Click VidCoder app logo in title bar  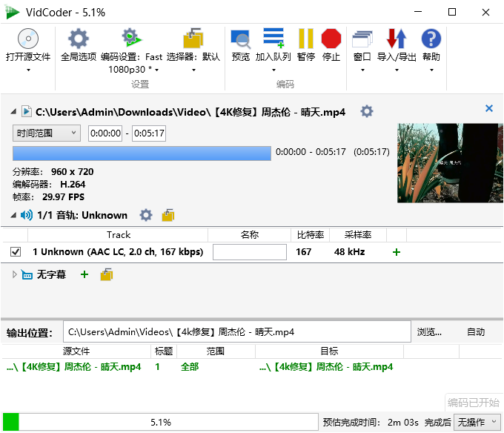click(12, 12)
